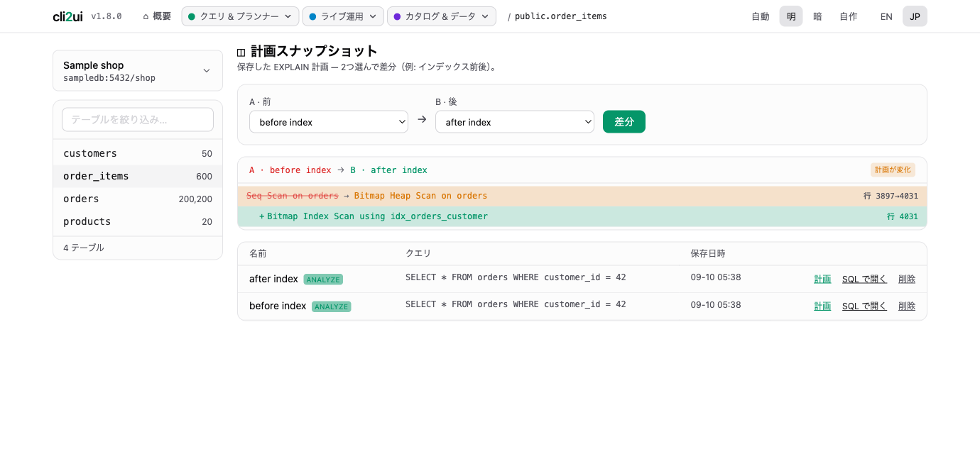Click the before index snapshot name

[278, 306]
